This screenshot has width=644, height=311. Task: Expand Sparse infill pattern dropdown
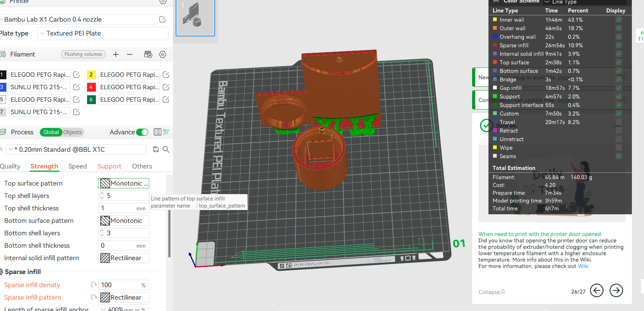[x=123, y=297]
